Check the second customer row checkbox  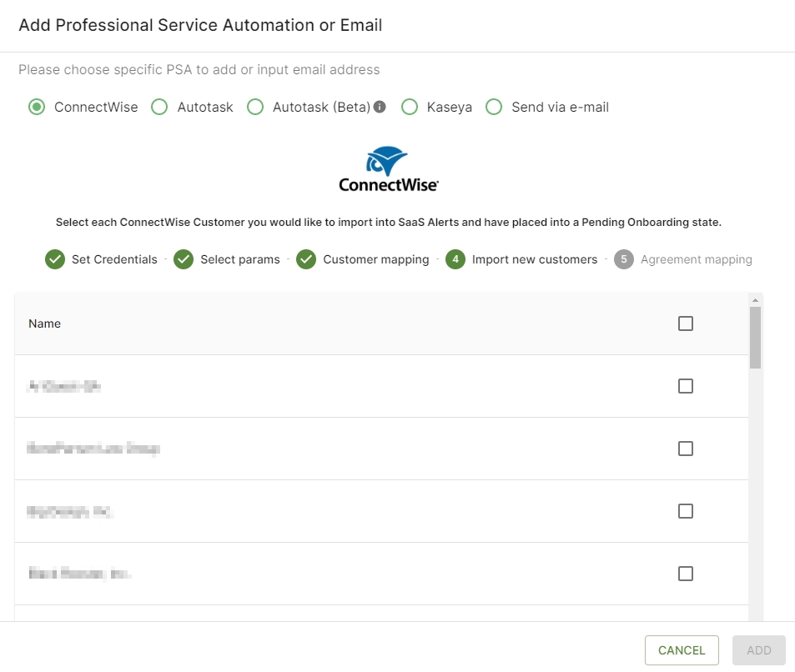(686, 449)
